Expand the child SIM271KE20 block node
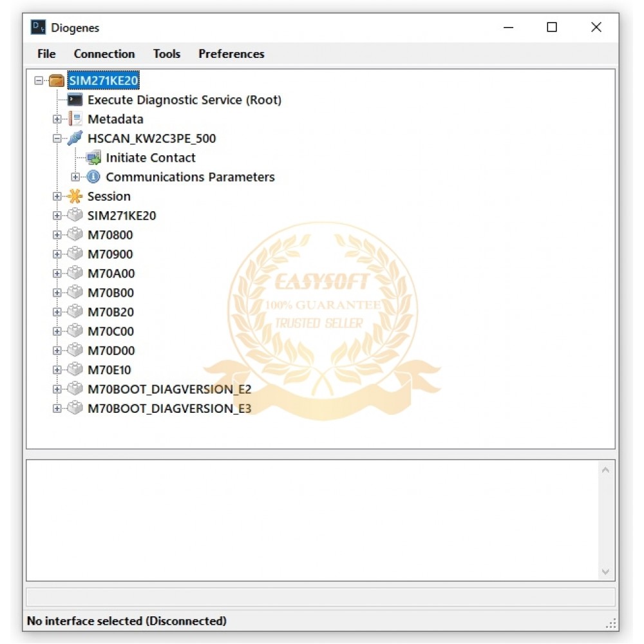This screenshot has height=644, width=644. tap(57, 216)
